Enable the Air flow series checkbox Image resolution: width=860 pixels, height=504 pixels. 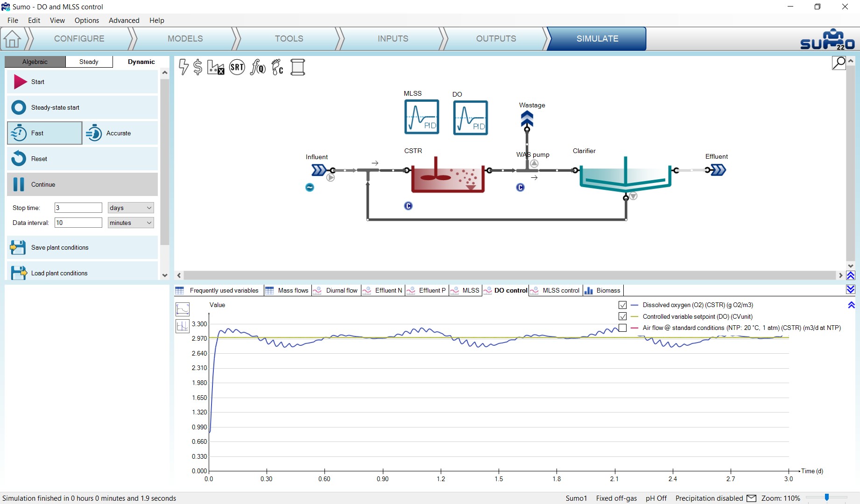[x=623, y=328]
